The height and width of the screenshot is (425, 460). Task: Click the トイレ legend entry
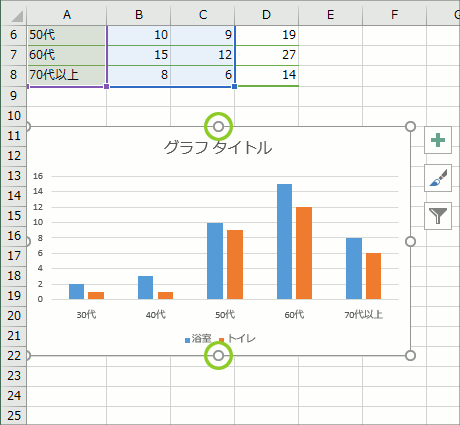pos(237,339)
